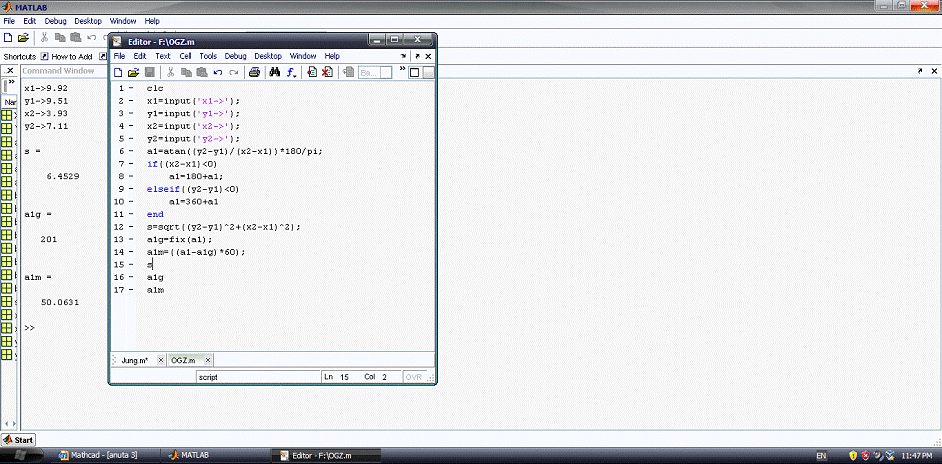Open the Cell menu in Editor

(x=185, y=57)
